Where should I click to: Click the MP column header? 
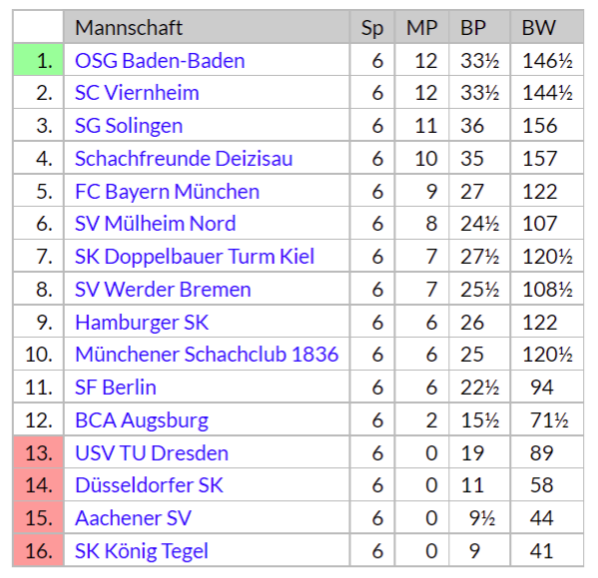click(x=422, y=27)
